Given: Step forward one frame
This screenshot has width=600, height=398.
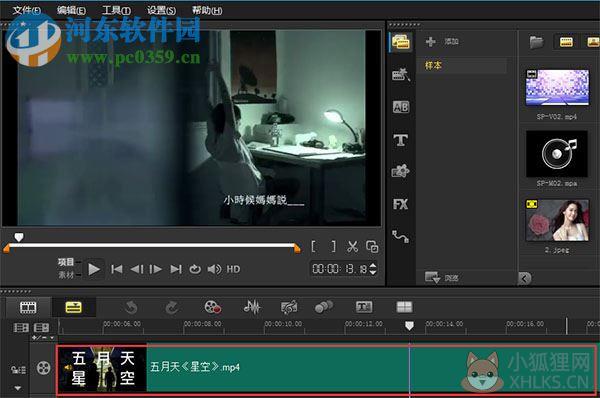Looking at the screenshot, I should 155,269.
